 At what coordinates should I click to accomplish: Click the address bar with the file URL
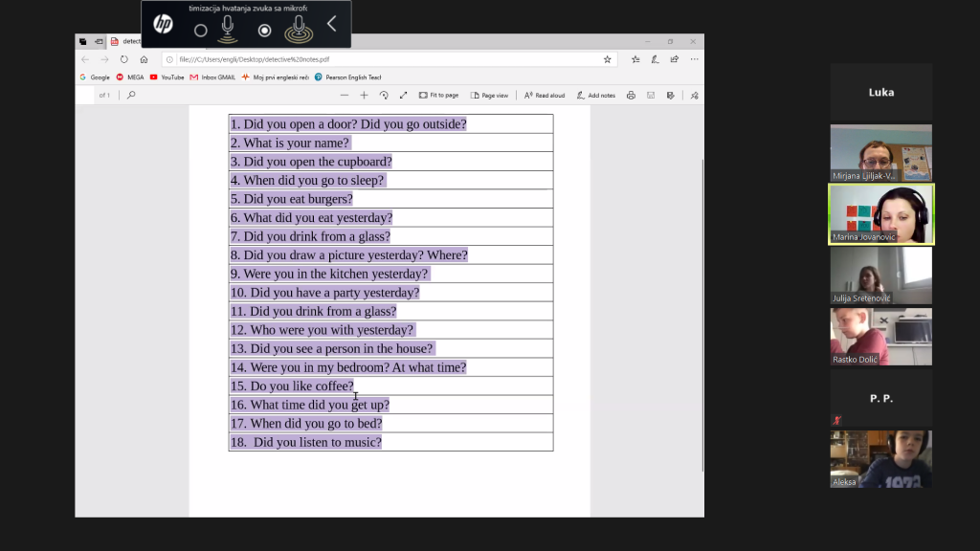click(x=383, y=59)
